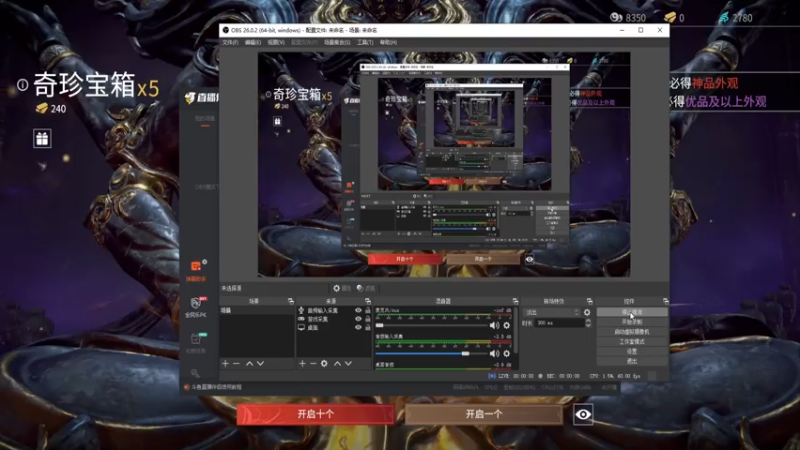Click the red 开启十个 game button

tap(315, 414)
